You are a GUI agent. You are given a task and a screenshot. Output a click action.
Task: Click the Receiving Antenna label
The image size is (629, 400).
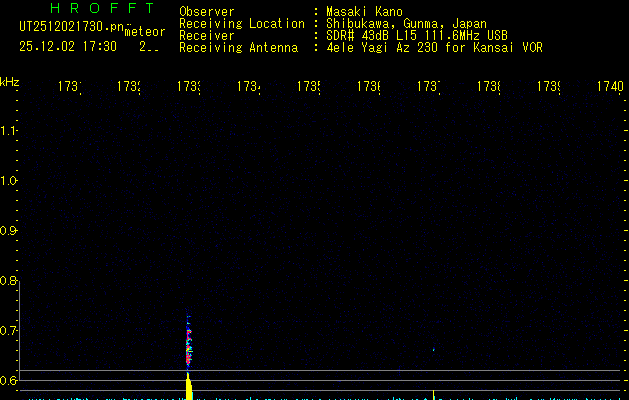(x=239, y=47)
